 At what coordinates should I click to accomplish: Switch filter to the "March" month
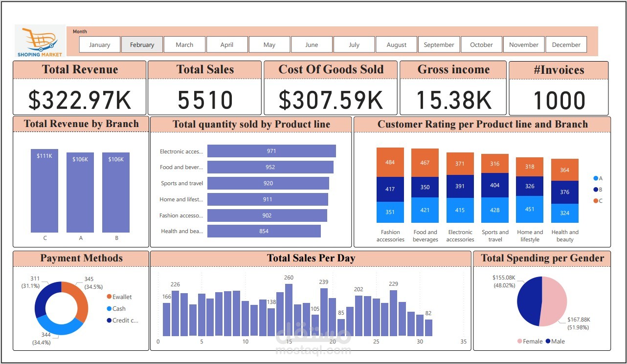point(184,44)
